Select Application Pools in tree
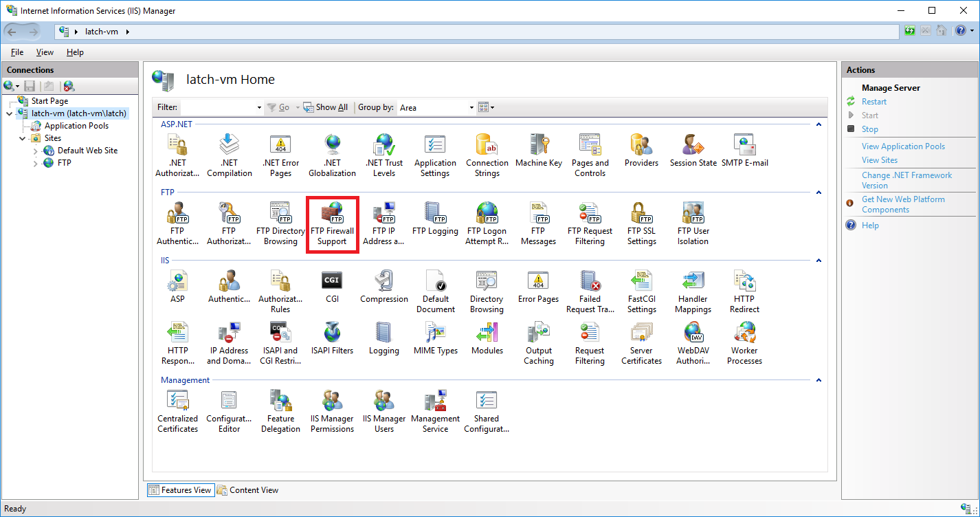Screen dimensions: 980x517 (x=76, y=126)
